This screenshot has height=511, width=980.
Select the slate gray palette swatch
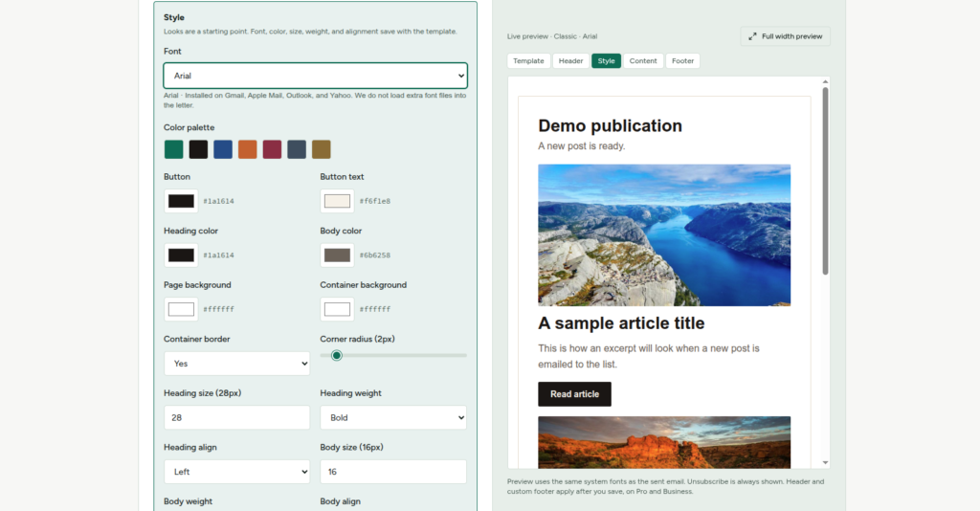click(x=297, y=149)
